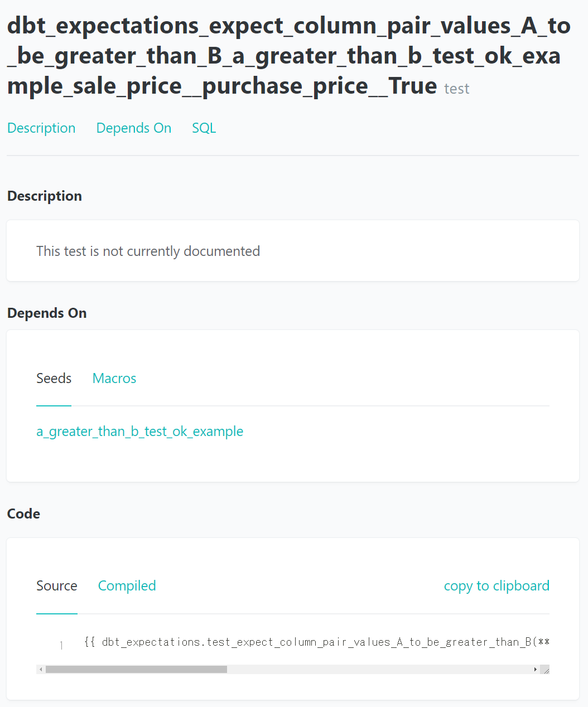Click the right scroll arrow of code scrollbar
The width and height of the screenshot is (588, 707).
(536, 669)
